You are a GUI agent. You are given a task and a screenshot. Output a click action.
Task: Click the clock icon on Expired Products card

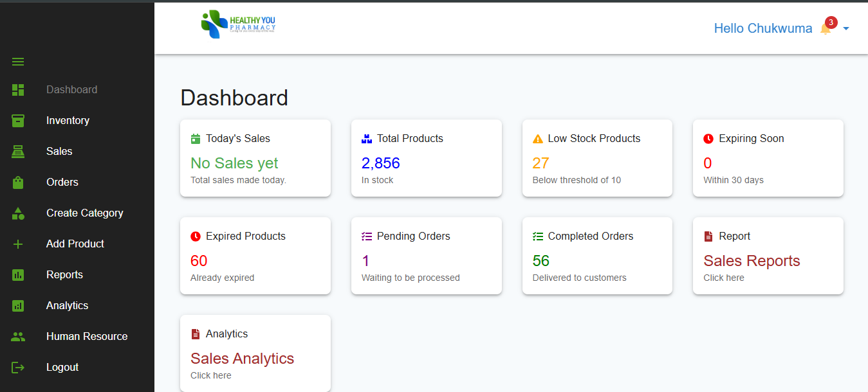click(x=196, y=236)
